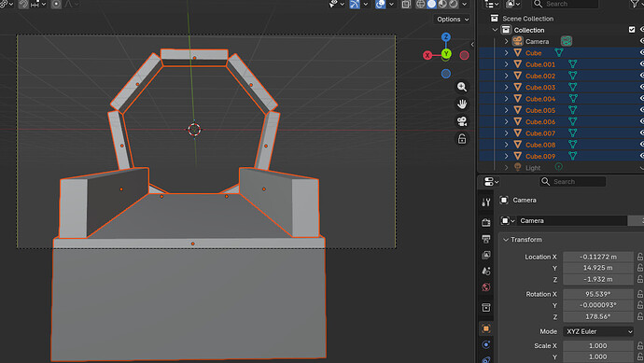Open the outliner display mode dropdown
The width and height of the screenshot is (644, 363).
pyautogui.click(x=492, y=4)
